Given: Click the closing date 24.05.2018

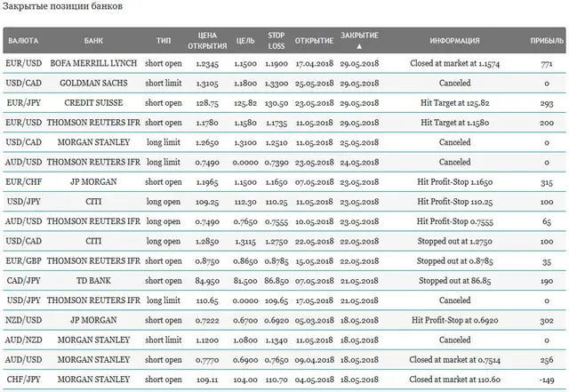Looking at the screenshot, I should (359, 163).
